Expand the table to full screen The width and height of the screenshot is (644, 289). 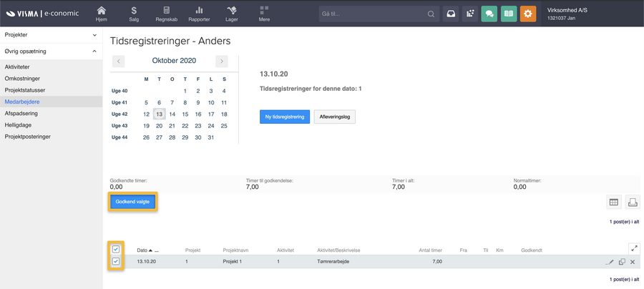634,248
